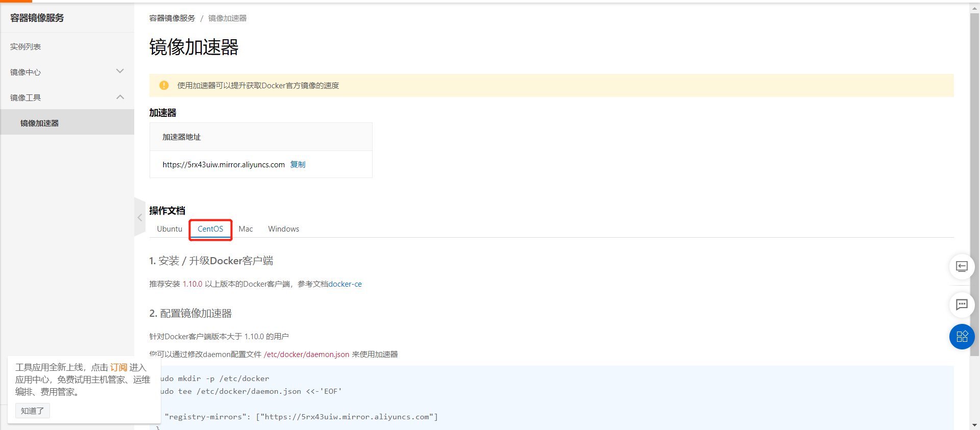Dismiss the notice with 知道了 button
The height and width of the screenshot is (430, 980).
point(32,411)
